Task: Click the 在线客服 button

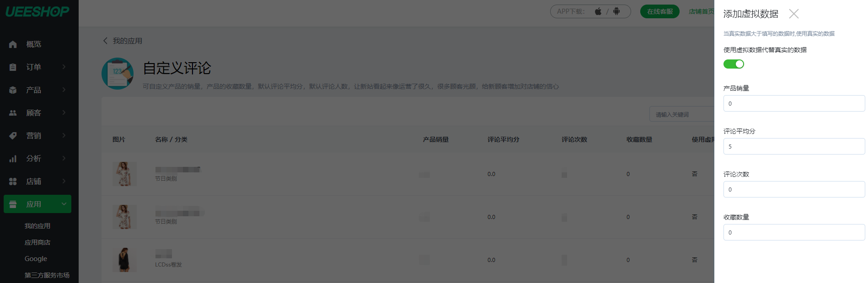Action: pyautogui.click(x=659, y=11)
